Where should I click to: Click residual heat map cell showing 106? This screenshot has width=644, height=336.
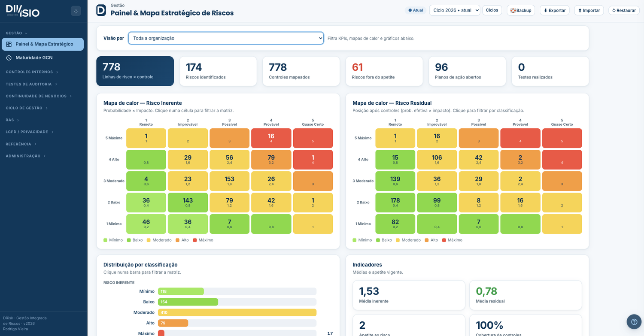(x=437, y=160)
